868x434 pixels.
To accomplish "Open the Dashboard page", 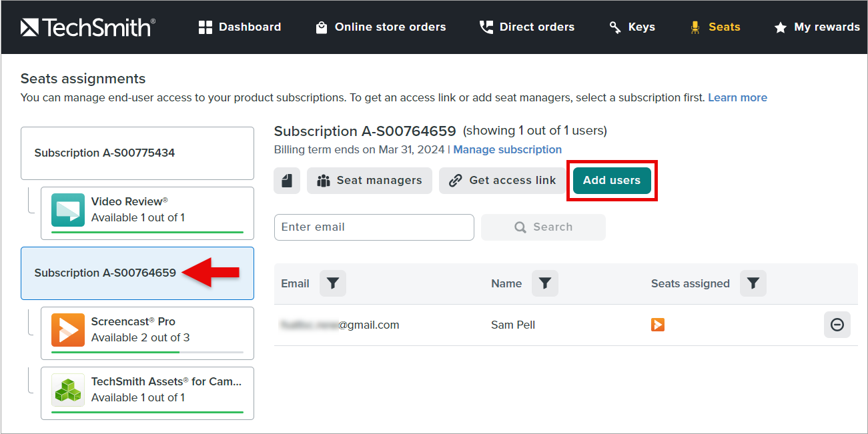I will click(240, 27).
